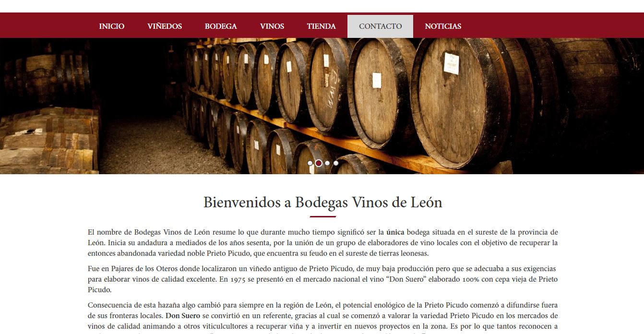
Task: Click the active red slideshow dot
Action: click(319, 163)
